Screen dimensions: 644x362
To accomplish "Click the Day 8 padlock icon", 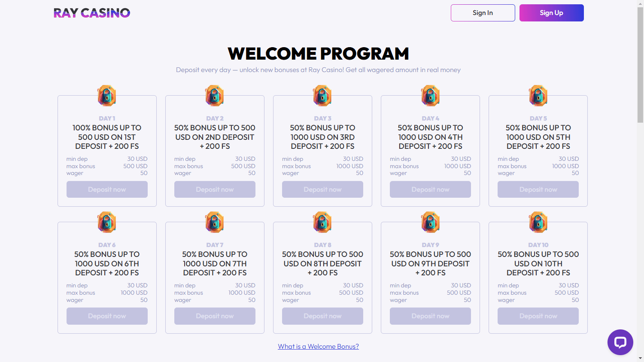I will (x=322, y=222).
